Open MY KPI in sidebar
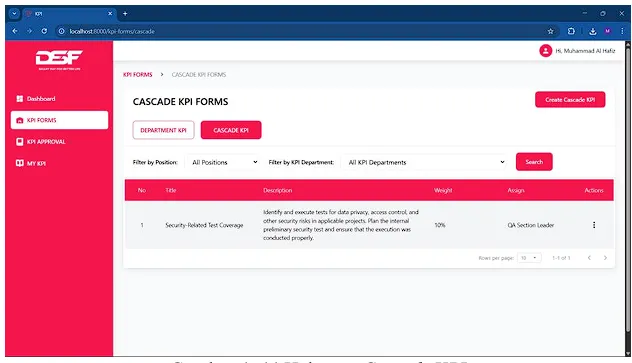 click(x=59, y=163)
